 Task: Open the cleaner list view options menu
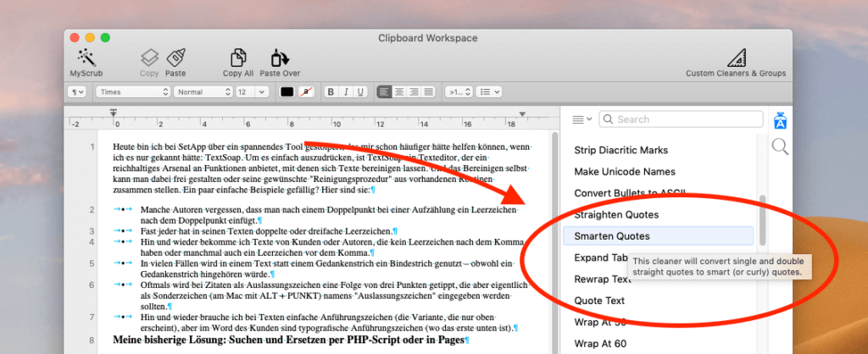581,119
